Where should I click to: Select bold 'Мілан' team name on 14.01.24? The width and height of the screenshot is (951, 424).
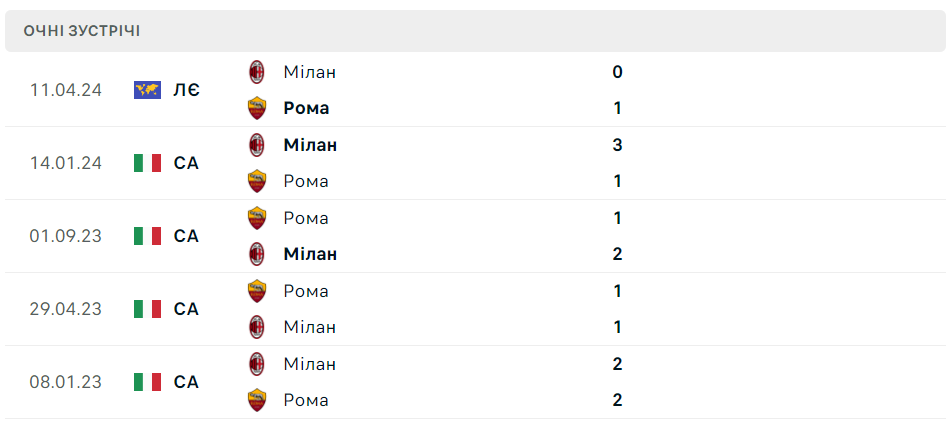[x=310, y=145]
